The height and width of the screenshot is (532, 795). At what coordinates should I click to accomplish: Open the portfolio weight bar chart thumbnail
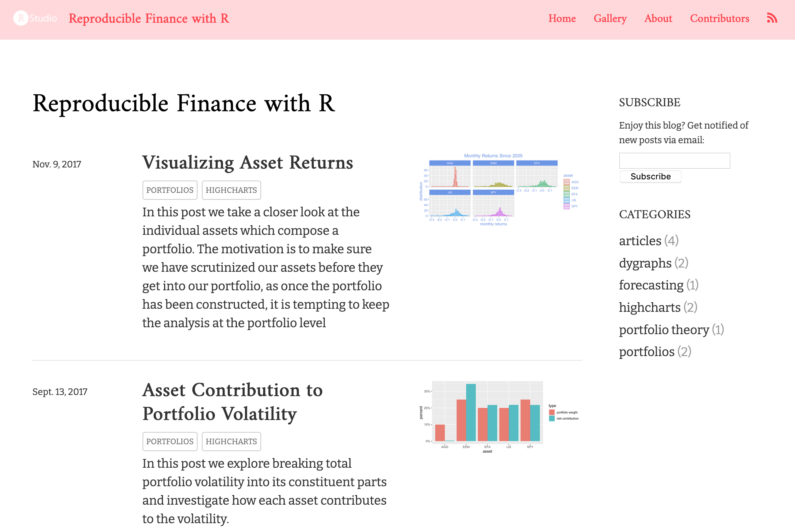coord(499,417)
